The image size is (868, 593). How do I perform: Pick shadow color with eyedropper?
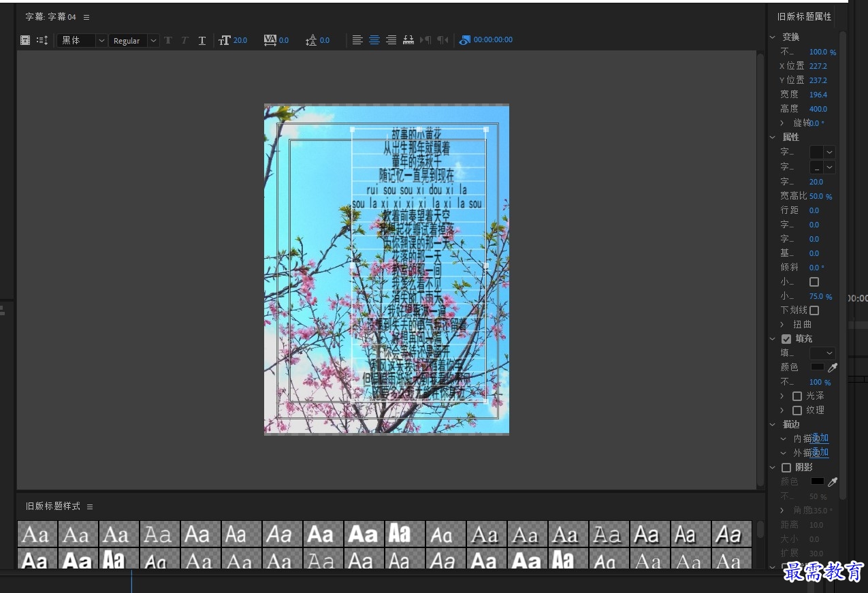coord(833,481)
